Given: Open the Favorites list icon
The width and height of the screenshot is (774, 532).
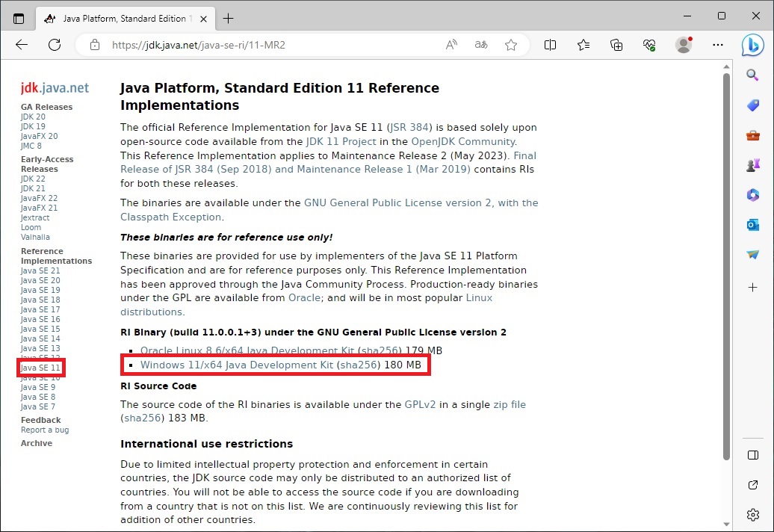Looking at the screenshot, I should (x=583, y=45).
